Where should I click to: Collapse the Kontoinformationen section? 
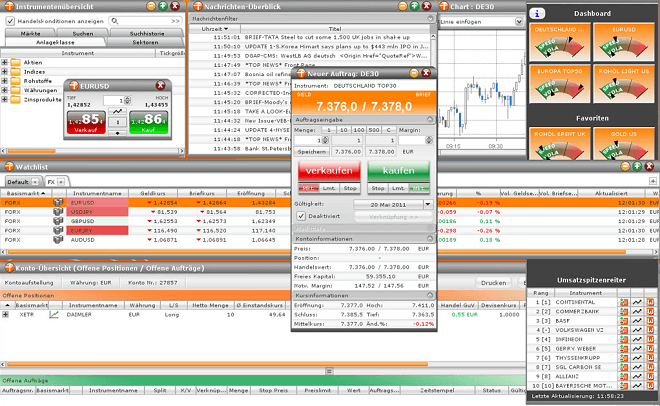429,238
